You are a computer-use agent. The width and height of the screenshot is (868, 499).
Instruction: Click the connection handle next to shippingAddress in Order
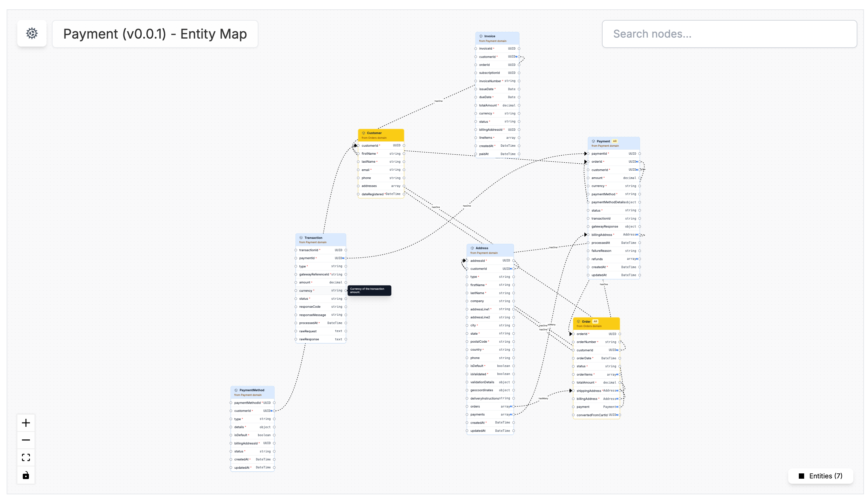pyautogui.click(x=620, y=390)
